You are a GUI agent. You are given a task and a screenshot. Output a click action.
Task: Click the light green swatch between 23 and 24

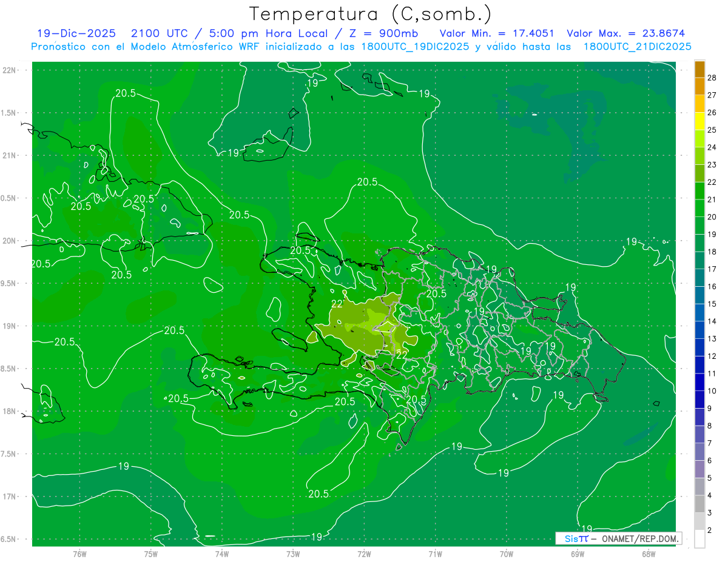coord(699,156)
